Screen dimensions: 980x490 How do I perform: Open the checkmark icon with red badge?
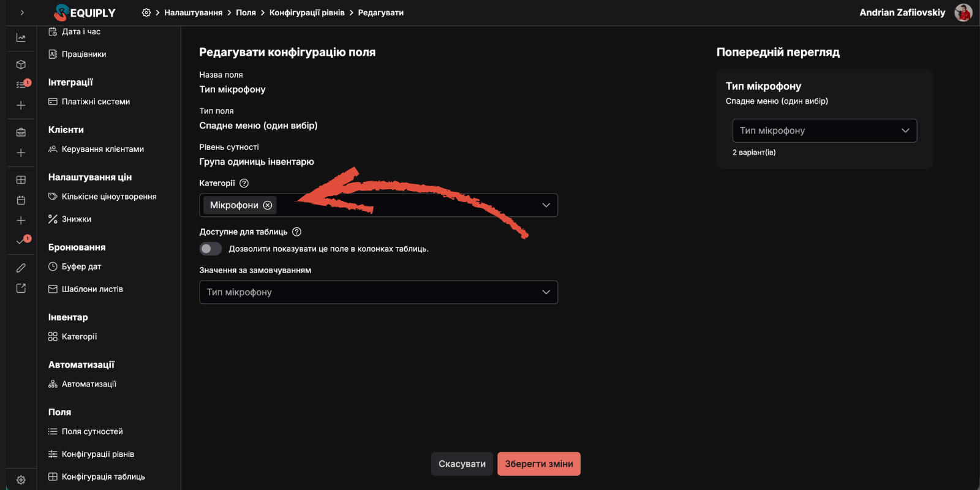20,241
